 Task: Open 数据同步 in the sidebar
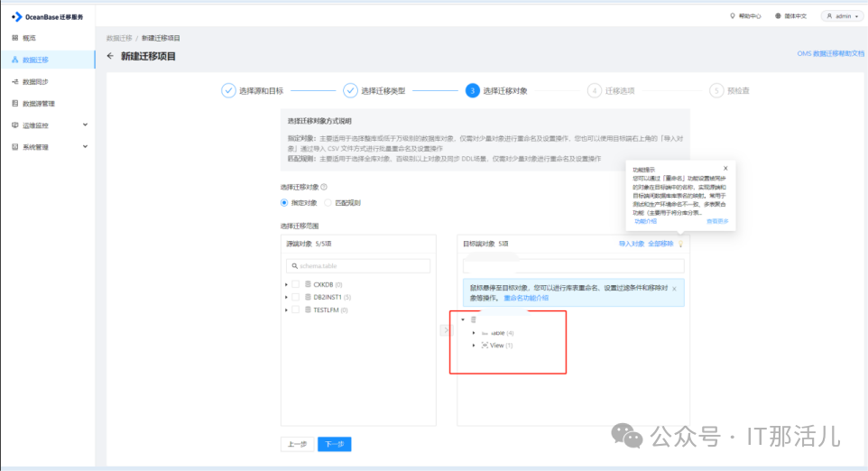pos(35,81)
